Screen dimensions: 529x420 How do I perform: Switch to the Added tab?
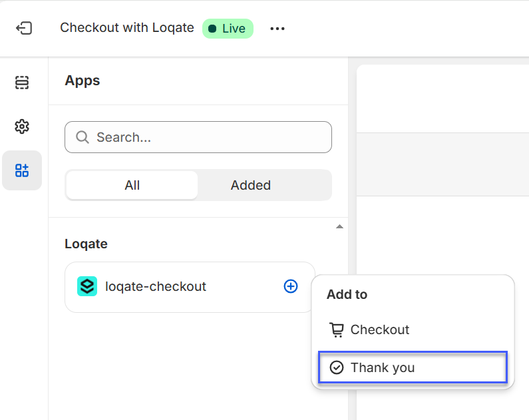251,185
